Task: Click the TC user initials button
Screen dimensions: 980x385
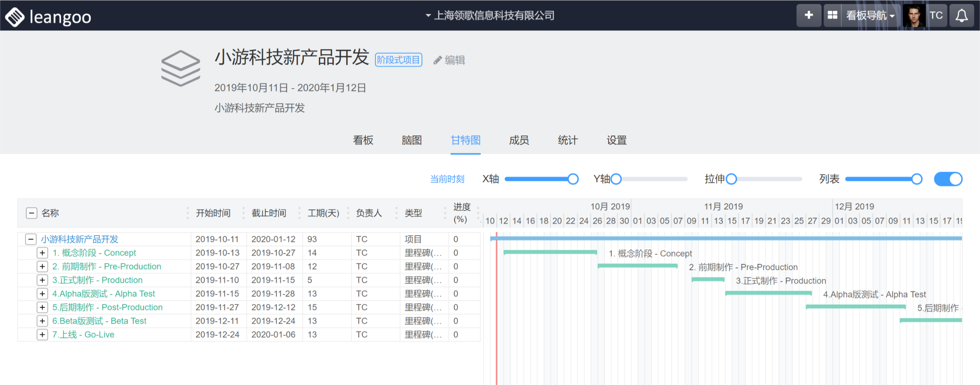Action: pyautogui.click(x=936, y=16)
